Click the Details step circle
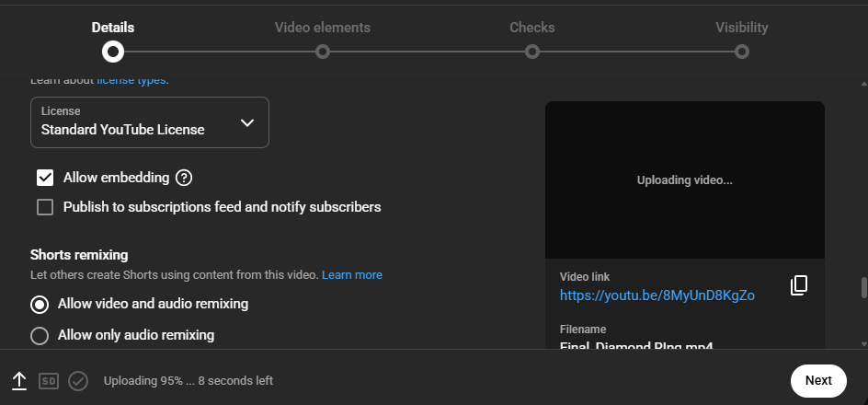The height and width of the screenshot is (405, 868). point(113,52)
